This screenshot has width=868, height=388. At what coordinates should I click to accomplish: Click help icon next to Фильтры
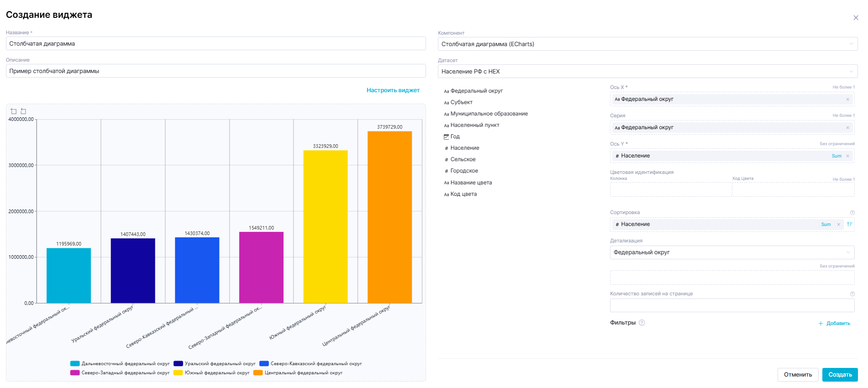tap(642, 323)
